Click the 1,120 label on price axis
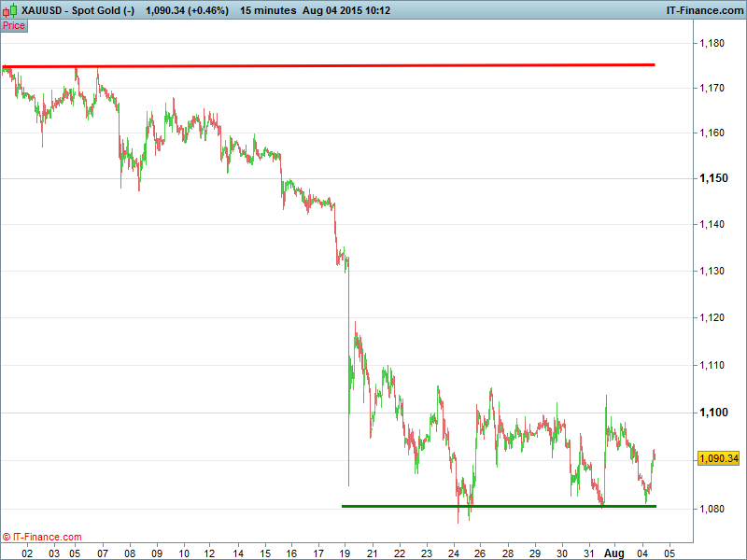Screen dimensions: 747x560 pos(713,318)
